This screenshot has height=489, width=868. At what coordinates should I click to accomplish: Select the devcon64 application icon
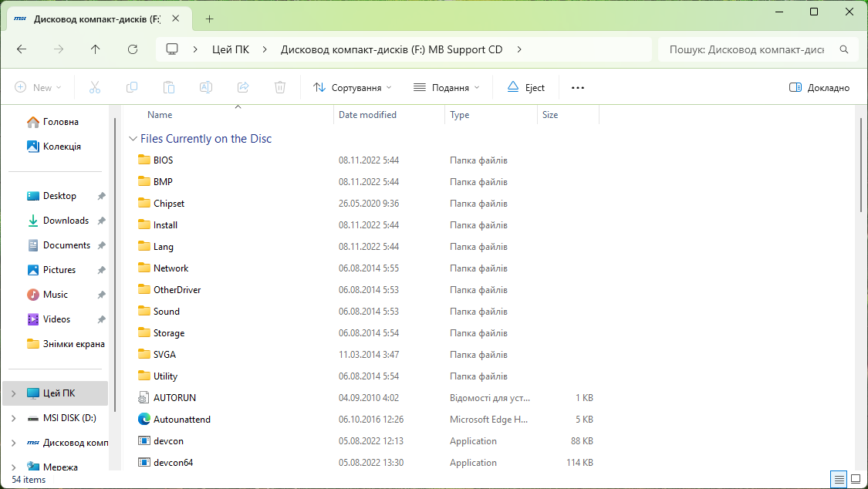pos(144,463)
